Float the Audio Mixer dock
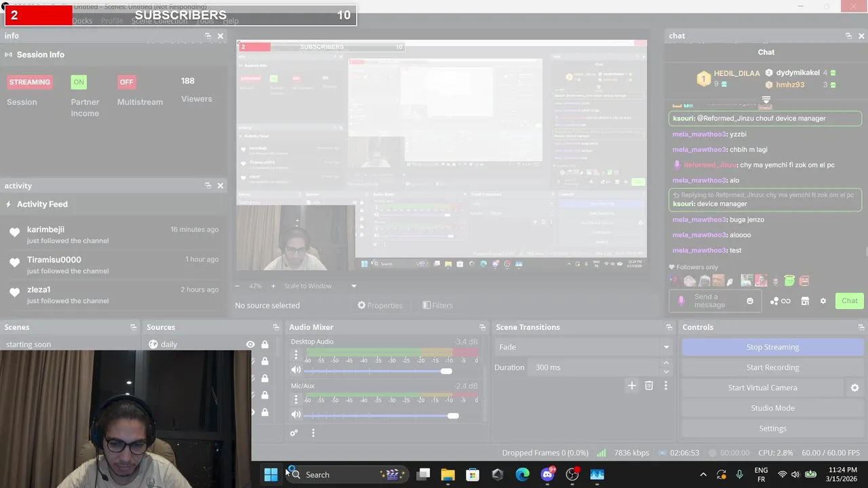 pyautogui.click(x=482, y=327)
